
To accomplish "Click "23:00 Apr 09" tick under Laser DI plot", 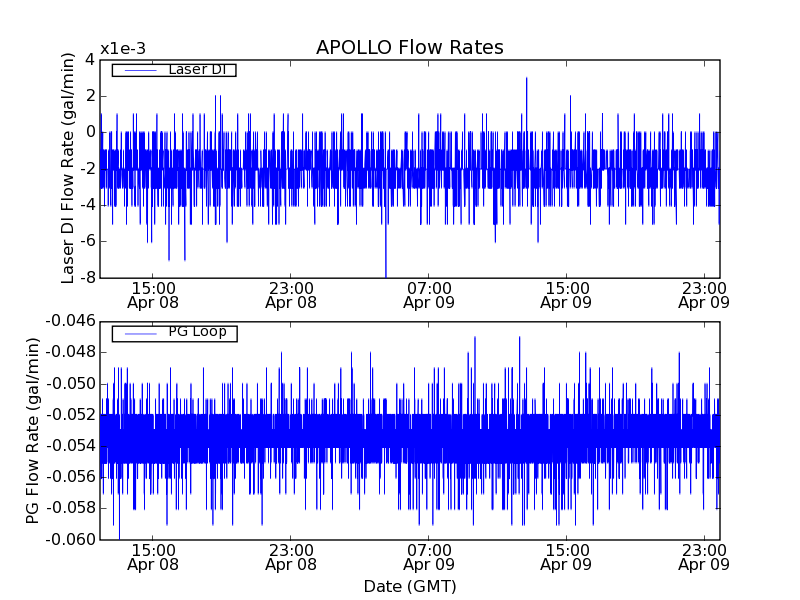I will pos(704,295).
